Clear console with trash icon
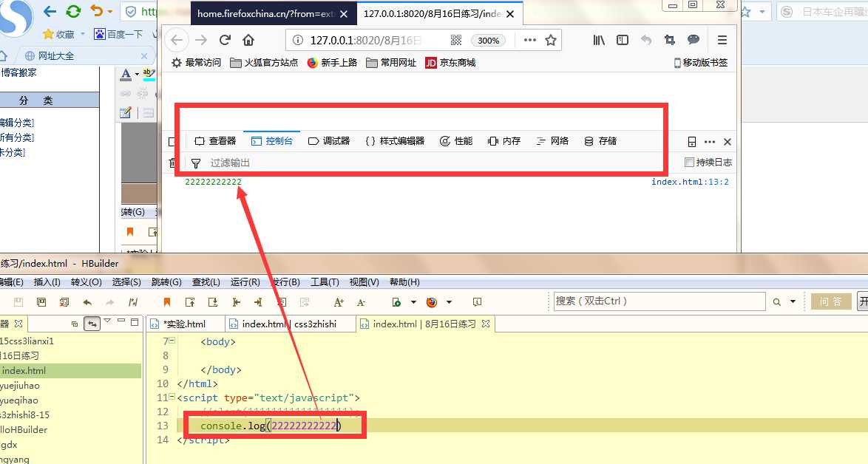The width and height of the screenshot is (868, 464). (173, 163)
